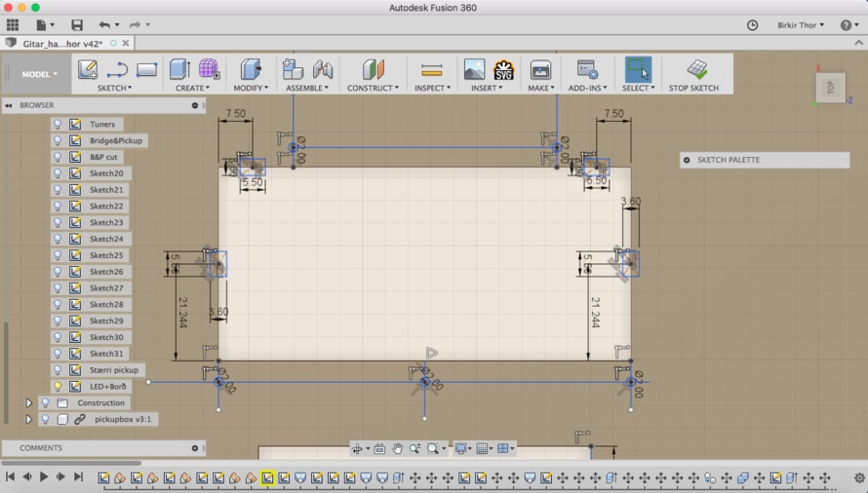868x493 pixels.
Task: Click the STOP SKETCH button
Action: [x=693, y=74]
